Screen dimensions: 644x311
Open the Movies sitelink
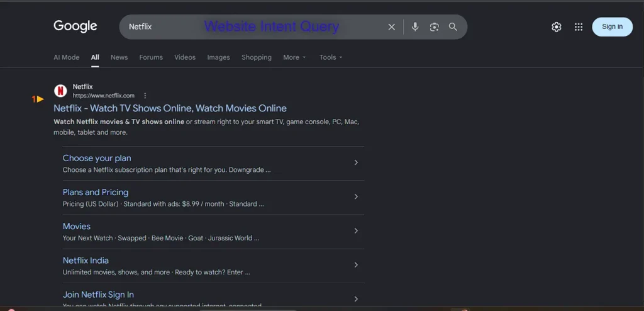coord(76,226)
